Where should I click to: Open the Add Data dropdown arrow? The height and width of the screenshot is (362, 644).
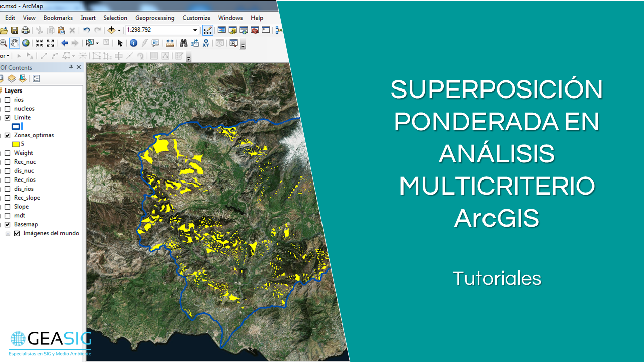pos(119,31)
